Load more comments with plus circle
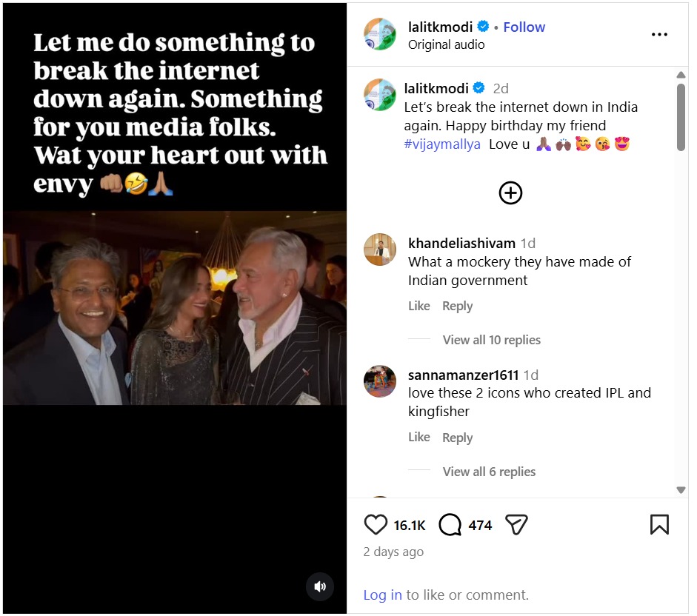This screenshot has height=616, width=697. (x=510, y=193)
